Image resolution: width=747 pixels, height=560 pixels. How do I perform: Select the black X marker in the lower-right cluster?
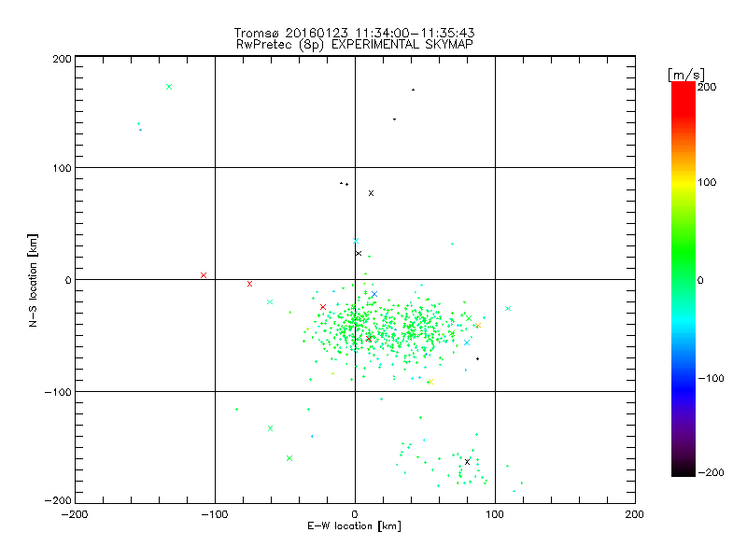(x=468, y=462)
